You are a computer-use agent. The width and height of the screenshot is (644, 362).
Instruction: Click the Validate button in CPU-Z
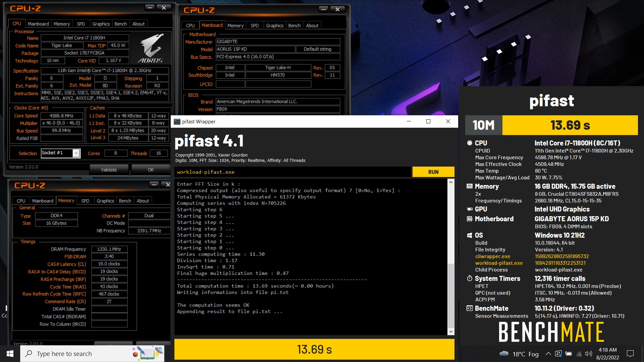(x=109, y=170)
